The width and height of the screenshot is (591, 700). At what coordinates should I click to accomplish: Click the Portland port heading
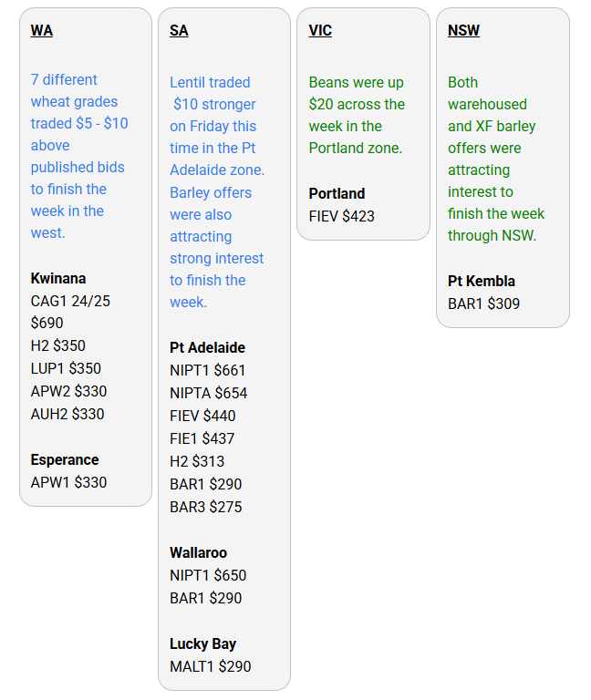click(337, 193)
